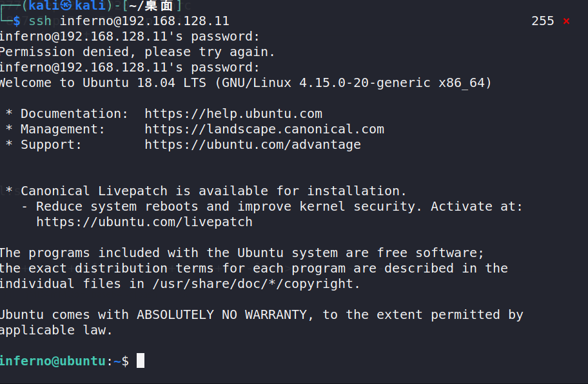The height and width of the screenshot is (384, 588).
Task: Click the inferno@ubuntu prompt text
Action: coord(52,361)
